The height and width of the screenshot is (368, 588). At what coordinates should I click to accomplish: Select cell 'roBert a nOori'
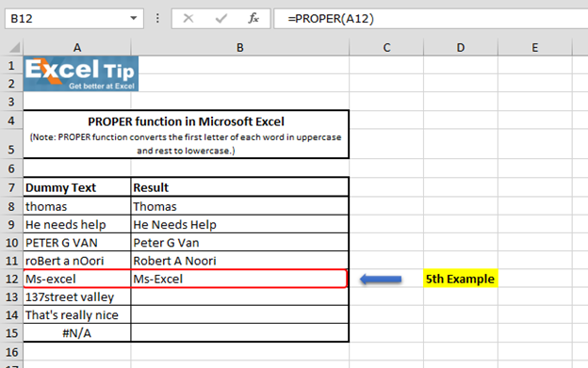tap(77, 261)
